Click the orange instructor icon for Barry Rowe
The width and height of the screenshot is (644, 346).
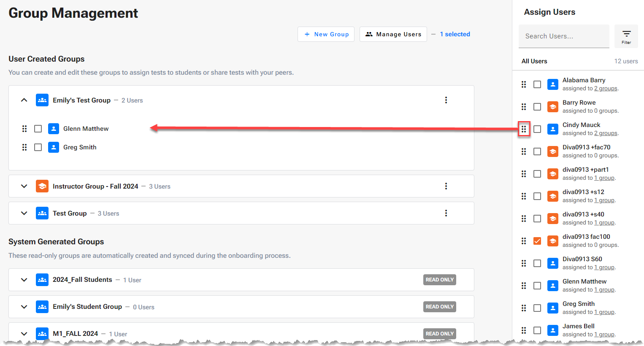(x=553, y=107)
